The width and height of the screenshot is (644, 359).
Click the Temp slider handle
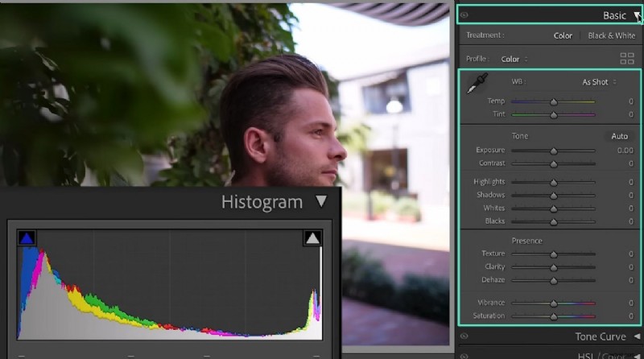[x=554, y=102]
